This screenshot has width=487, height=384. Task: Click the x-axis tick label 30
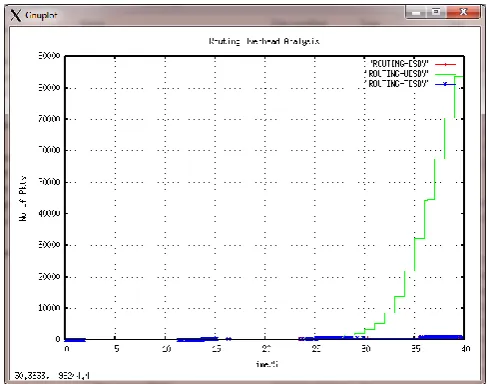point(366,349)
